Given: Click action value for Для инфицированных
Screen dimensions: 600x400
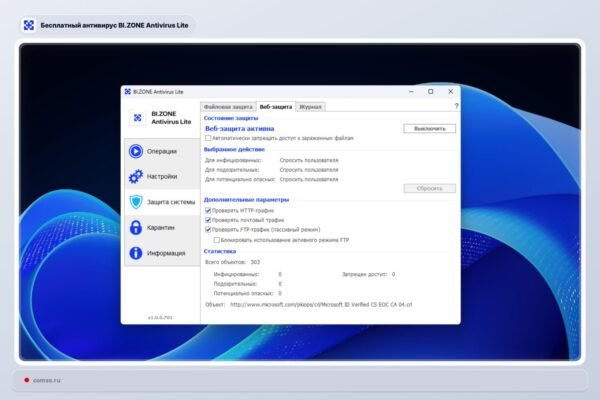Looking at the screenshot, I should [x=309, y=160].
